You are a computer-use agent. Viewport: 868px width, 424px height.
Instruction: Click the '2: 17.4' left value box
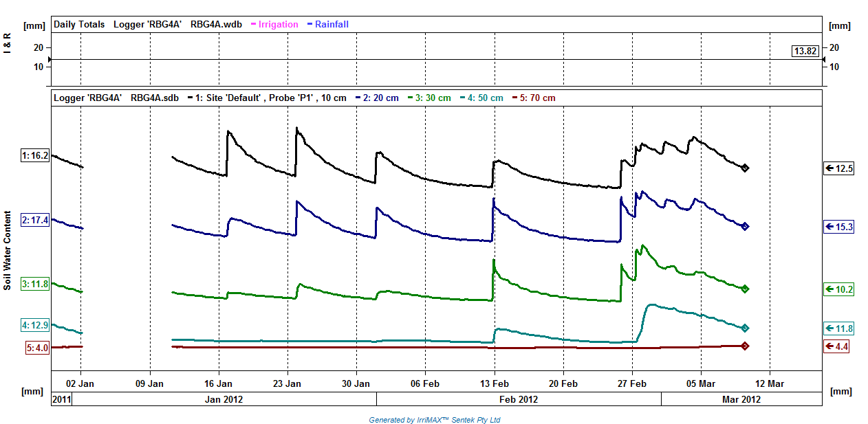tap(35, 220)
